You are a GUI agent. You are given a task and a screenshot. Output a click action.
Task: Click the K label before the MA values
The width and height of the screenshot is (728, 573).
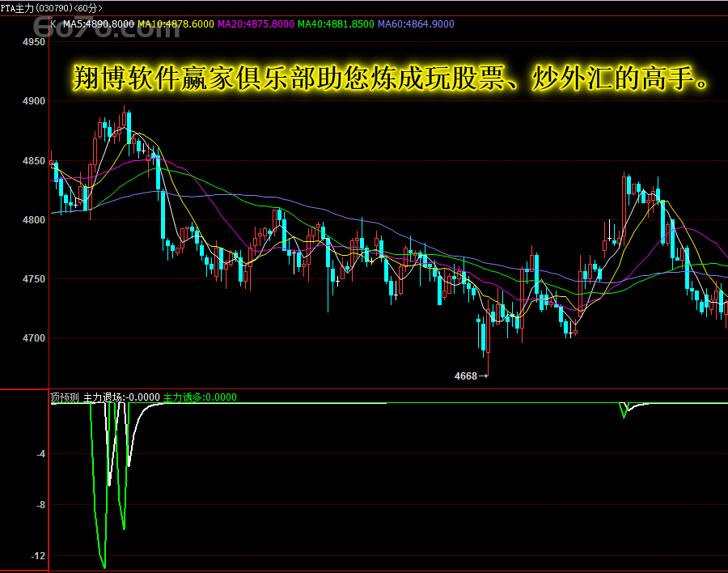click(x=53, y=24)
